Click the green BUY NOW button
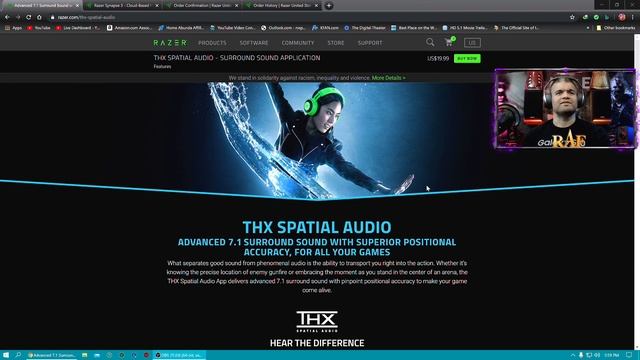The width and height of the screenshot is (640, 360). point(467,58)
